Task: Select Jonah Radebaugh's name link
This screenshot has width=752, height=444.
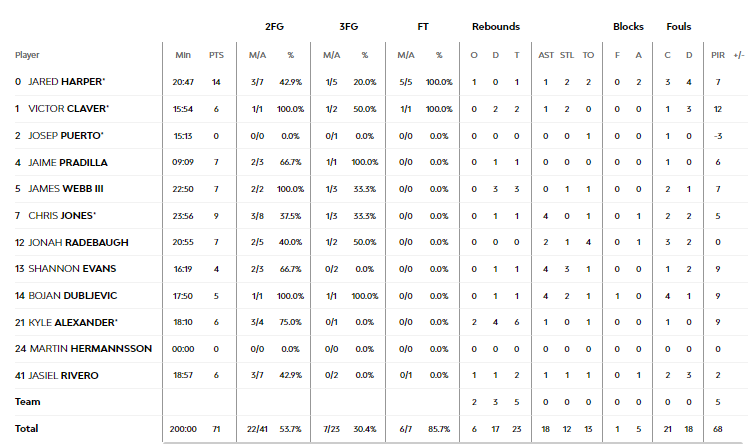Action: [78, 243]
